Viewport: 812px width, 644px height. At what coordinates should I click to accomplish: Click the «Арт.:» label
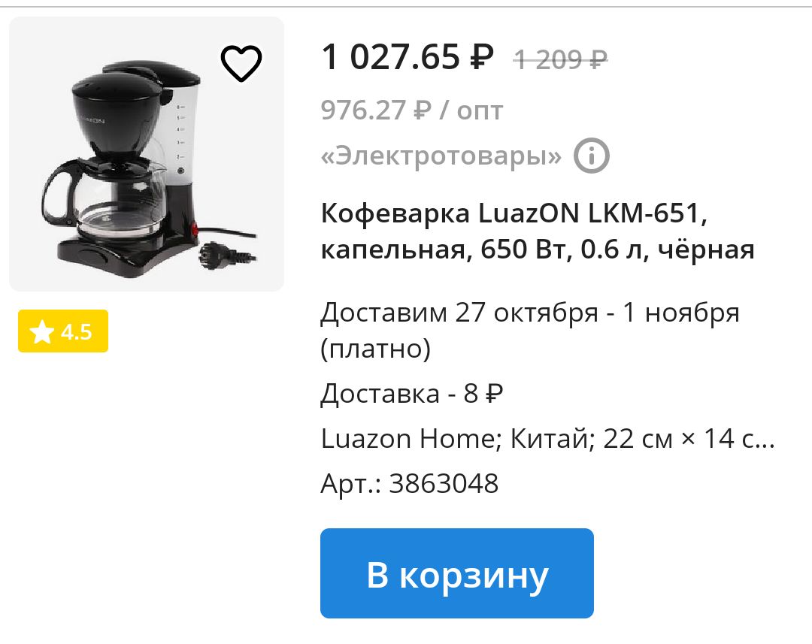351,485
